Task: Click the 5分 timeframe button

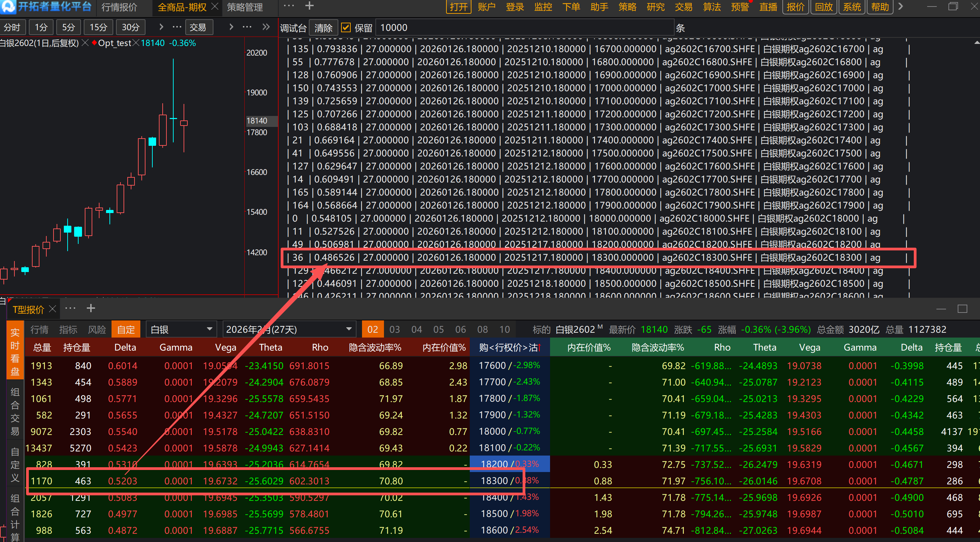Action: click(69, 27)
